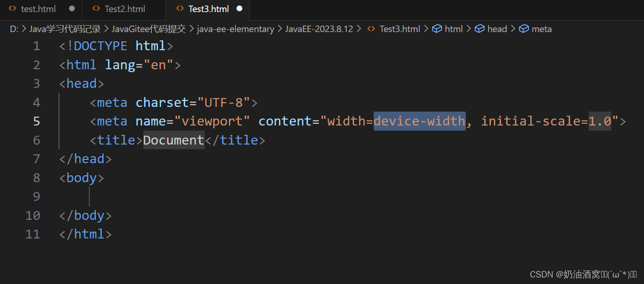The image size is (644, 284).
Task: Click the unsaved-changes dot on test.html tab
Action: pos(72,8)
